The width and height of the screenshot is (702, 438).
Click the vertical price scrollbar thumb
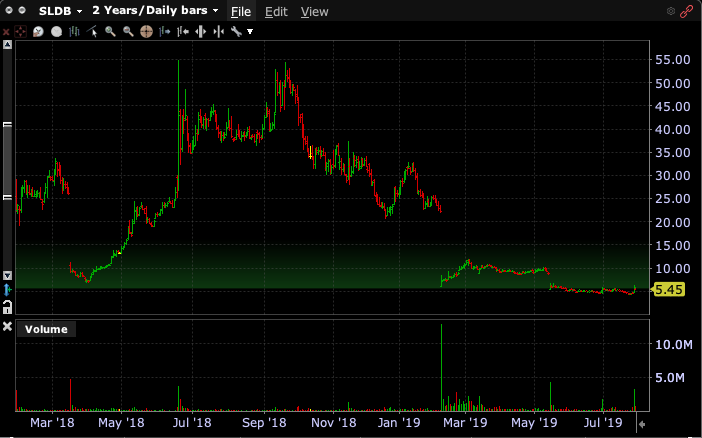pyautogui.click(x=8, y=161)
